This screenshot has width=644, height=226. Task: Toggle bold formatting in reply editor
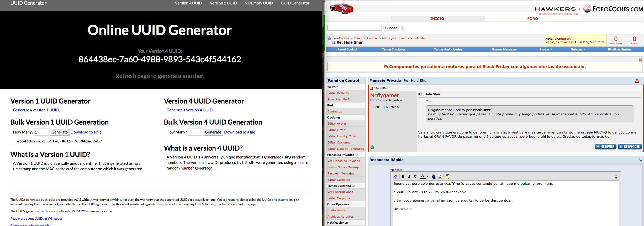403,177
